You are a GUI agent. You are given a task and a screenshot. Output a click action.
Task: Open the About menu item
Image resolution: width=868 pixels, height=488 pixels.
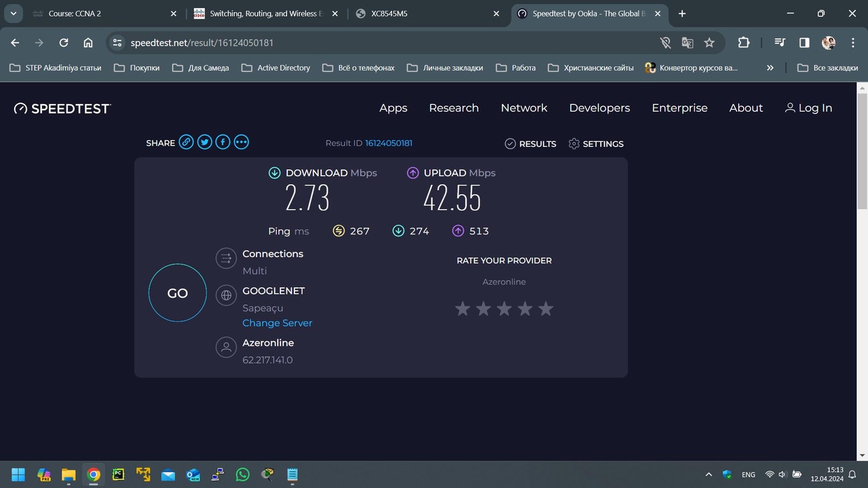(x=746, y=108)
